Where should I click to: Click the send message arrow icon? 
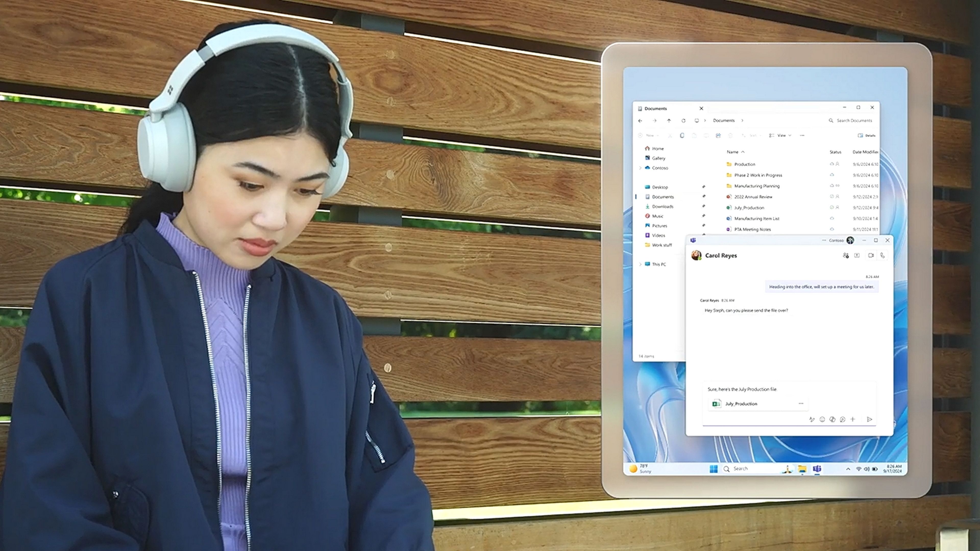[869, 419]
